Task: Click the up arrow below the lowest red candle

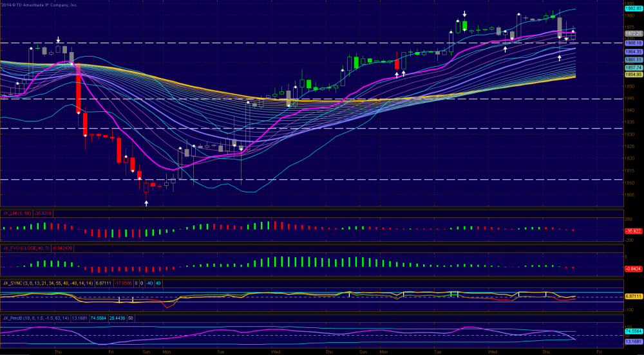Action: tap(146, 203)
